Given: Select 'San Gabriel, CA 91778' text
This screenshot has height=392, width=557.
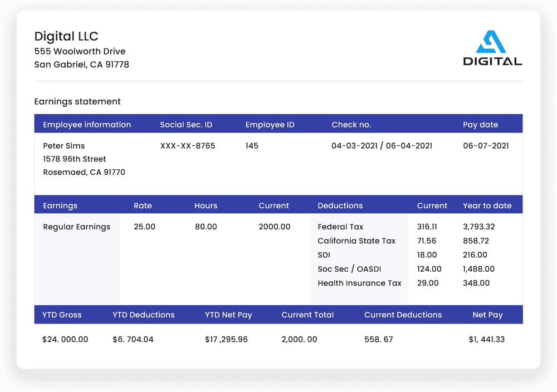Looking at the screenshot, I should pos(82,64).
